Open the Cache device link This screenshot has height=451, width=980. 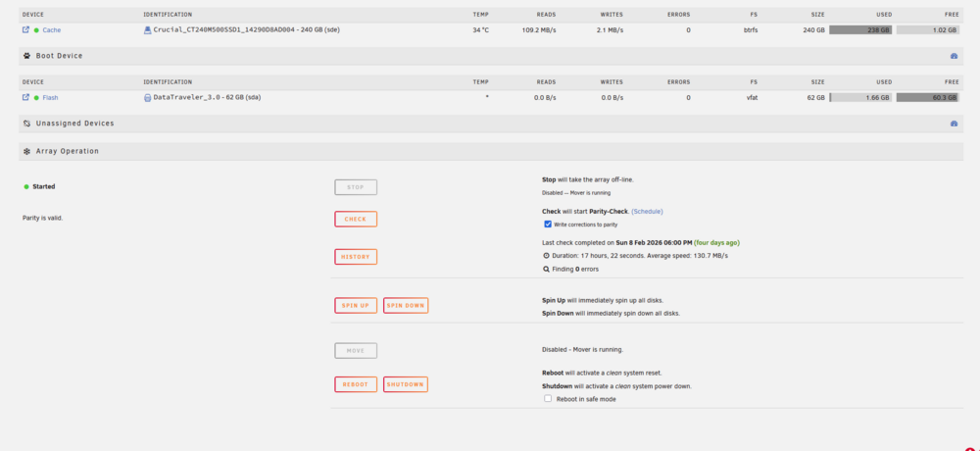[52, 30]
